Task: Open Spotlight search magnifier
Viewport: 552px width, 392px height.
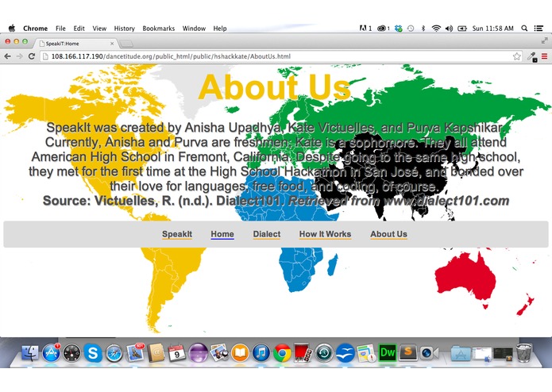Action: pyautogui.click(x=524, y=29)
